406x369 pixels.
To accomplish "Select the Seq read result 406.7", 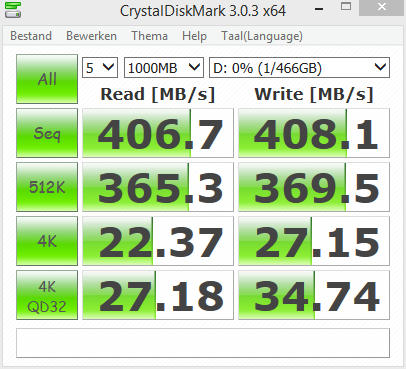I will pos(158,133).
